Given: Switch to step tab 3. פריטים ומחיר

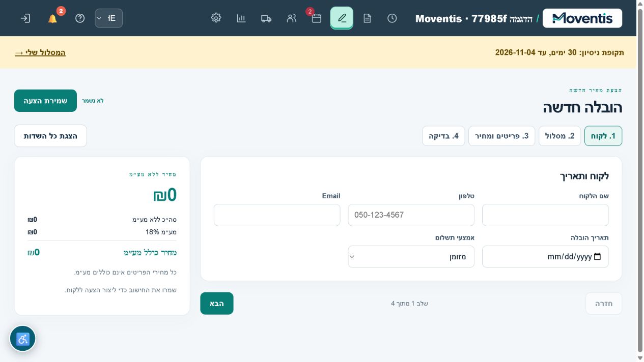Looking at the screenshot, I should point(502,136).
